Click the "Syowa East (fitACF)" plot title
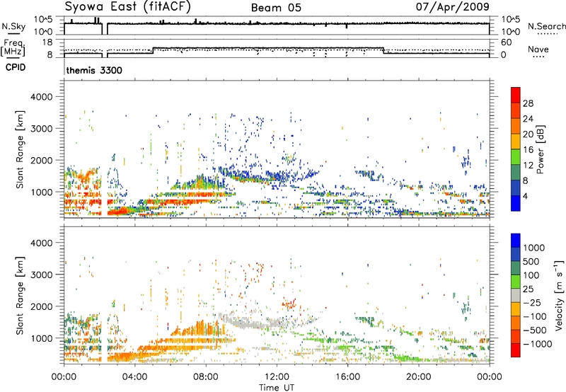Image resolution: width=566 pixels, height=392 pixels. pyautogui.click(x=128, y=7)
